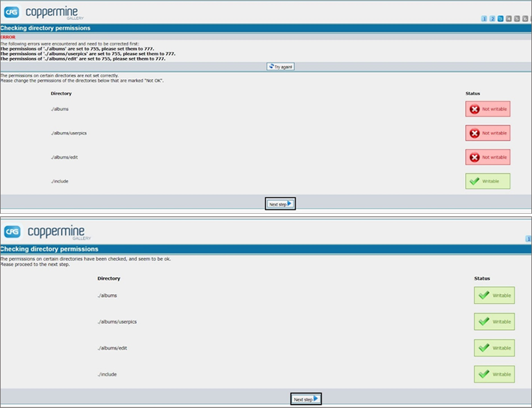Screen dimensions: 532x408
Task: Select the Writable status for ./albums/userpics
Action: click(x=494, y=321)
